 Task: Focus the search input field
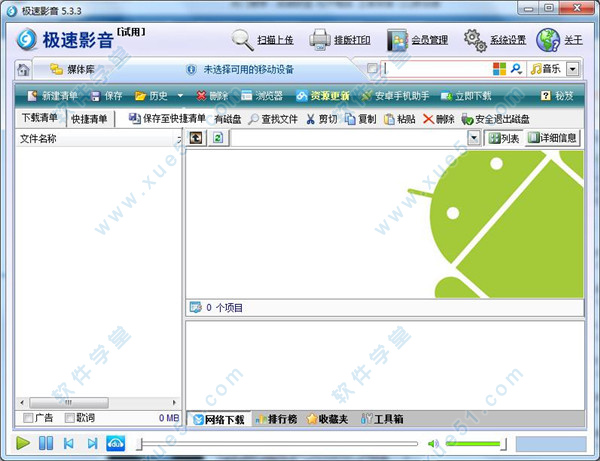pos(436,69)
